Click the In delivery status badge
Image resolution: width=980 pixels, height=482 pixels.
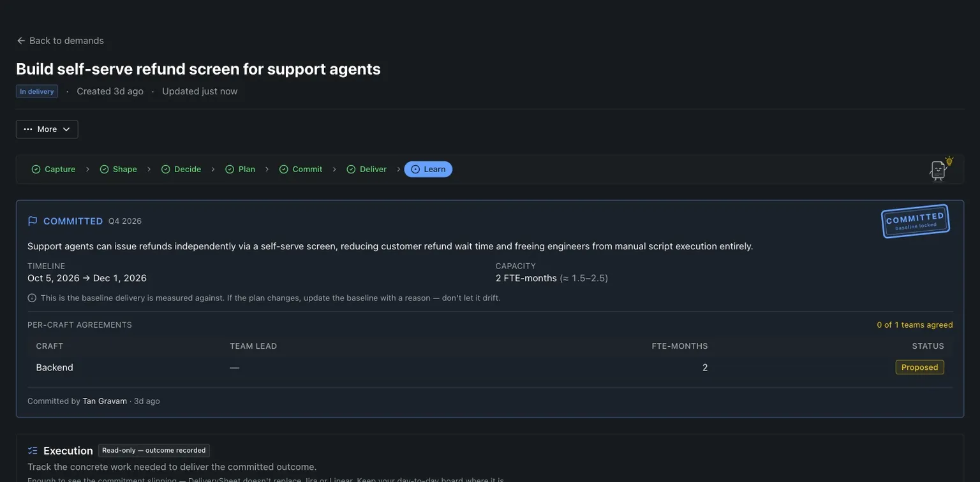coord(37,91)
